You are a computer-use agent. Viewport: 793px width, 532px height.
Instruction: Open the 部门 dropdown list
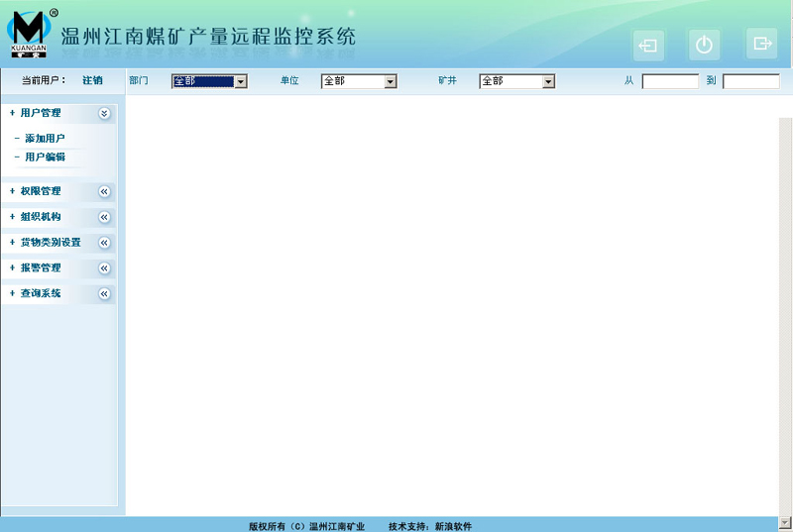click(240, 81)
